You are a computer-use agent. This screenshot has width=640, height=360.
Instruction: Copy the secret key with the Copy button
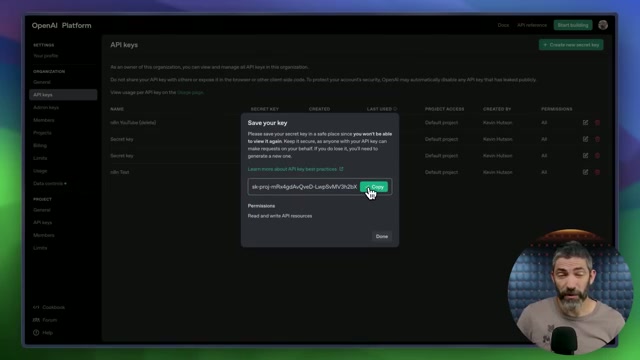(x=374, y=187)
